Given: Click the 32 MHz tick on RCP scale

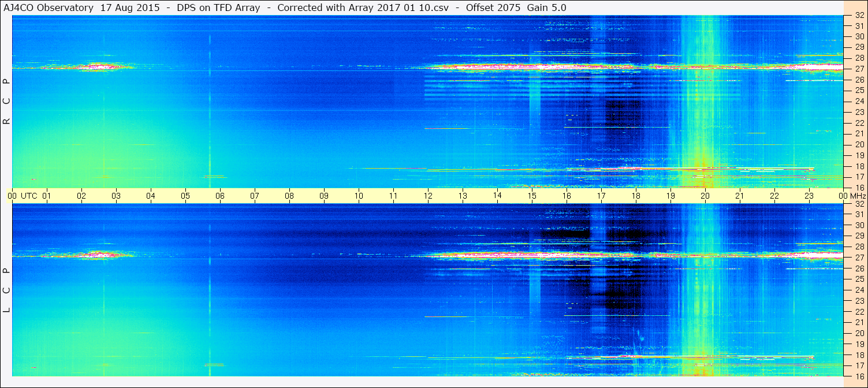Looking at the screenshot, I should pyautogui.click(x=859, y=16).
